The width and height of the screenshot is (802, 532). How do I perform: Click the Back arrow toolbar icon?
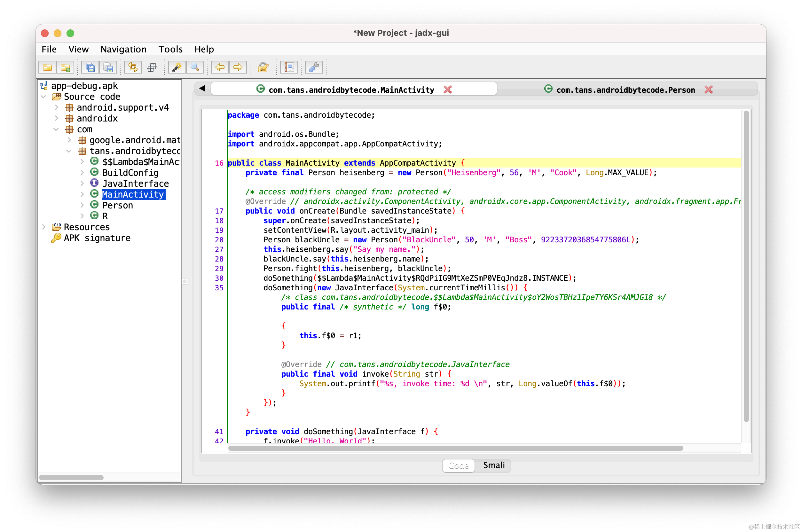tap(220, 67)
